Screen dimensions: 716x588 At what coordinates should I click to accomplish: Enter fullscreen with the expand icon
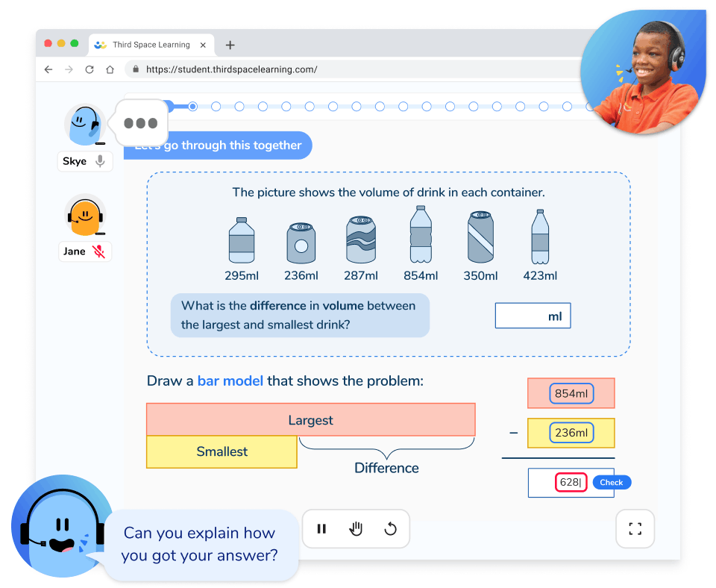click(x=635, y=529)
